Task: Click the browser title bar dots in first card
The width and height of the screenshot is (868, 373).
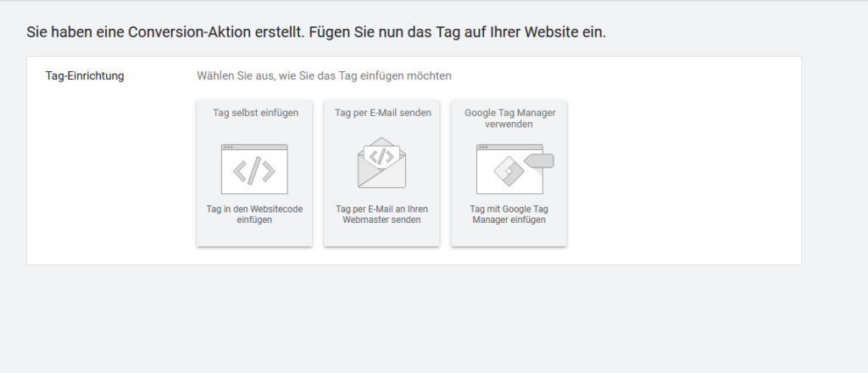Action: click(x=228, y=148)
